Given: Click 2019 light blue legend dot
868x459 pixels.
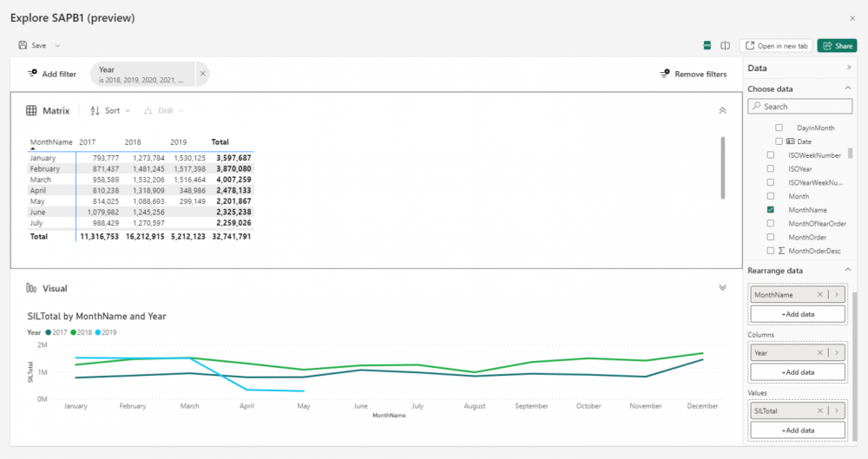Looking at the screenshot, I should tap(98, 332).
